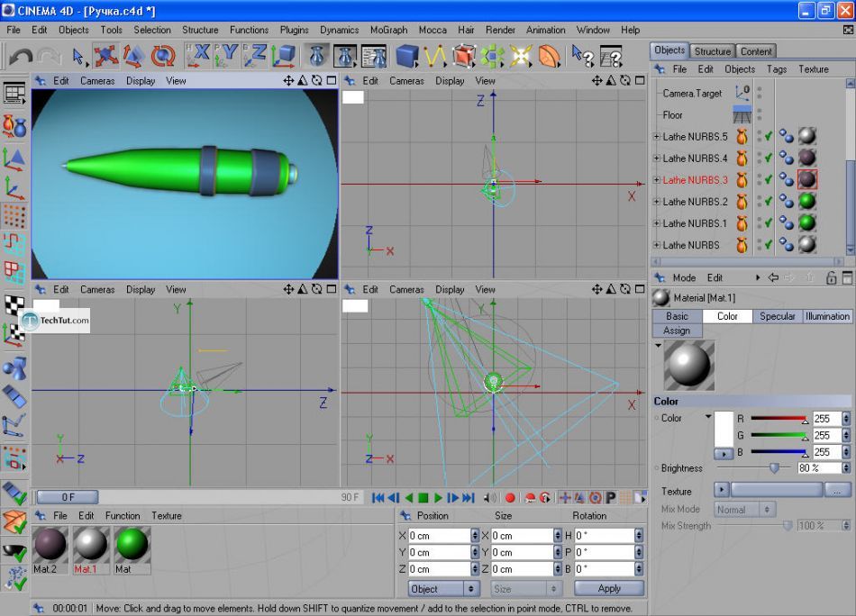The width and height of the screenshot is (856, 616).
Task: Click the Lathe NURBS.5 object icon
Action: click(x=742, y=137)
